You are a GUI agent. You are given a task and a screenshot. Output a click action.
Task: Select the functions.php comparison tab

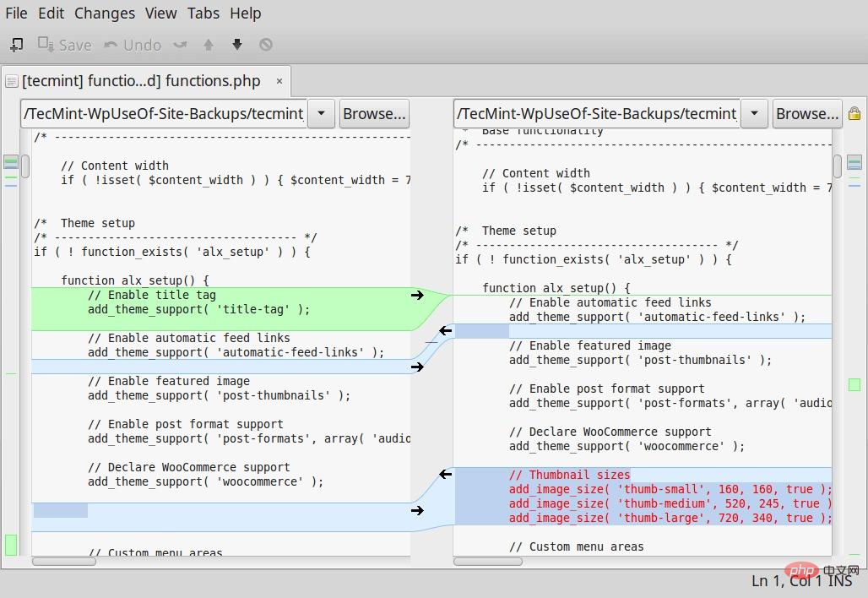141,82
